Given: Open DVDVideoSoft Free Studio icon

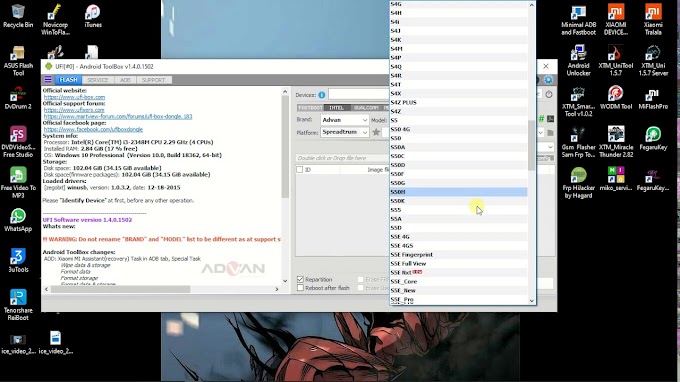Looking at the screenshot, I should tap(18, 142).
